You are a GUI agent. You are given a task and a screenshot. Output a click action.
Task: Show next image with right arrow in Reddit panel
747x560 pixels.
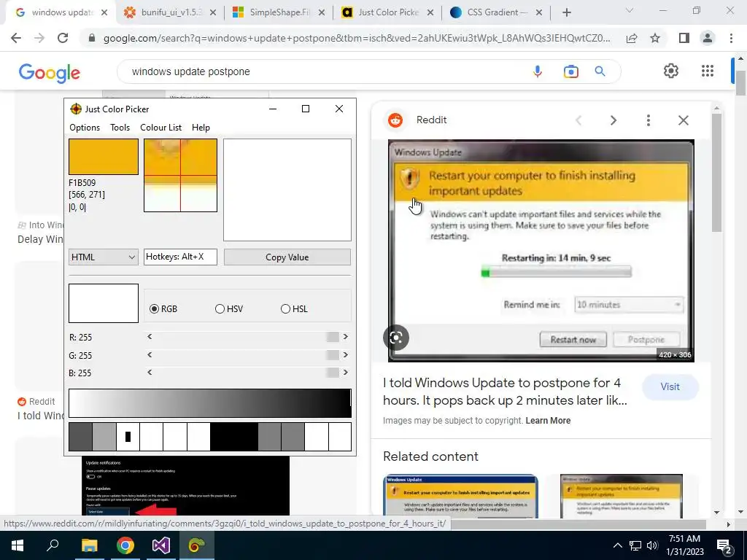614,120
